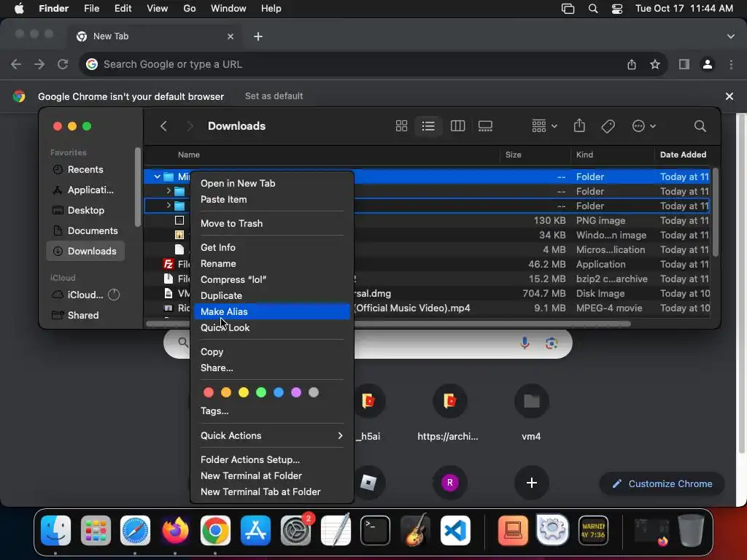Sort by the Date Added column

pyautogui.click(x=683, y=155)
